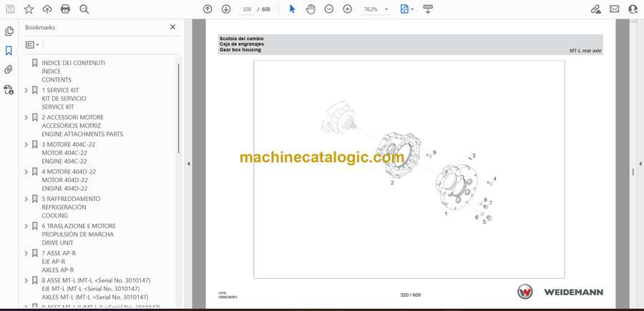Open the bookmarks options menu
The height and width of the screenshot is (311, 644).
coord(32,45)
